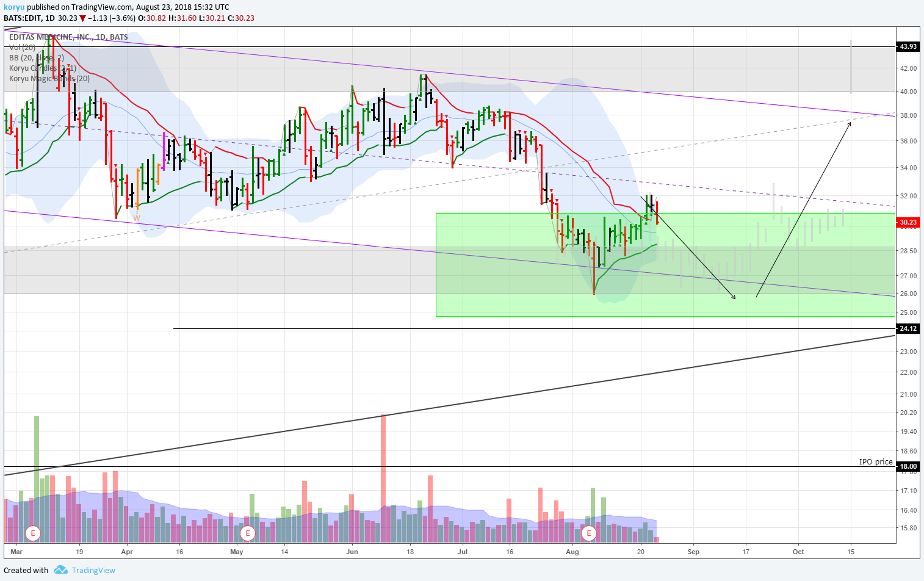Click the 32.00 price axis tick
This screenshot has height=581, width=924.
(x=909, y=197)
